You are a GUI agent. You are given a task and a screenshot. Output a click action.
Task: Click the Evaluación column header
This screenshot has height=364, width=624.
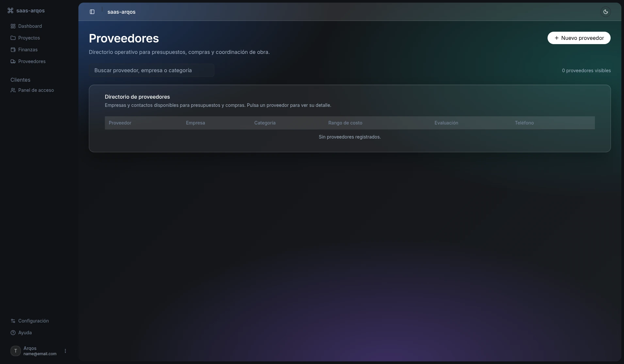[446, 123]
